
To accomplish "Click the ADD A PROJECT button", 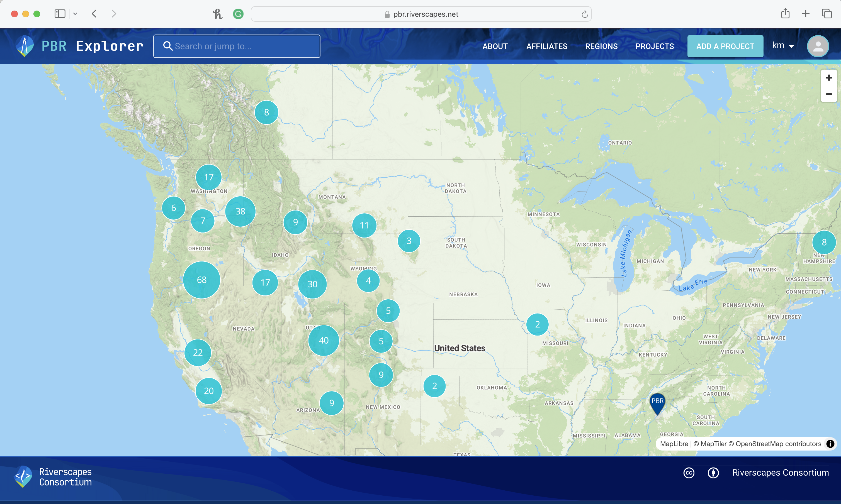I will [725, 46].
